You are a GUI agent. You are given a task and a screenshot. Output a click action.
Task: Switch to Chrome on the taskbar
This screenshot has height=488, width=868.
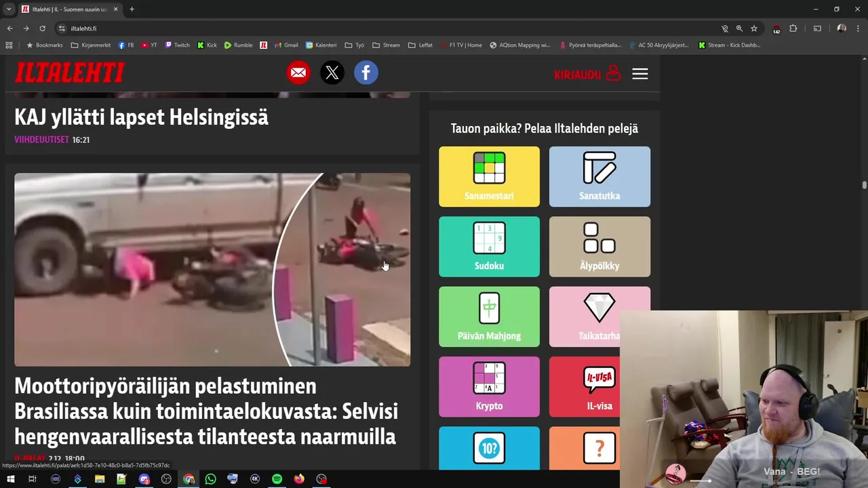[189, 479]
